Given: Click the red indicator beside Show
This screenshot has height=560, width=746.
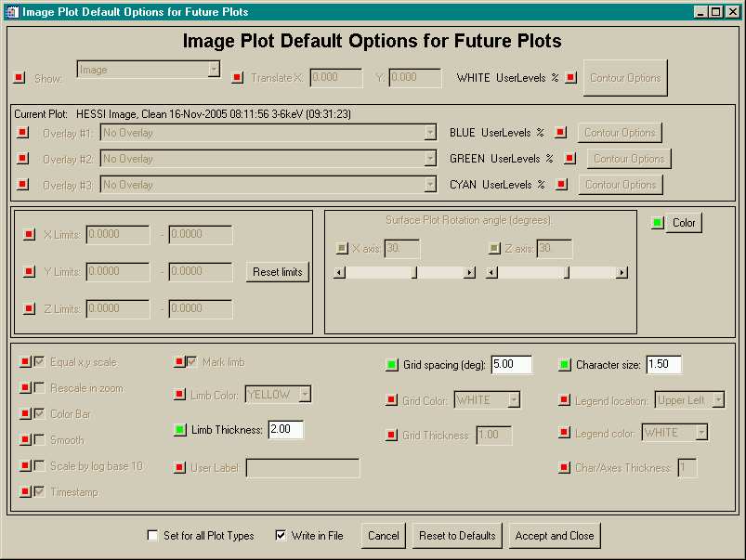Looking at the screenshot, I should (x=20, y=77).
